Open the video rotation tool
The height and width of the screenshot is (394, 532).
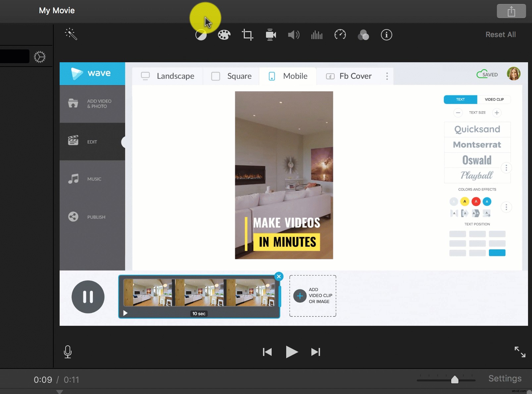coord(270,34)
